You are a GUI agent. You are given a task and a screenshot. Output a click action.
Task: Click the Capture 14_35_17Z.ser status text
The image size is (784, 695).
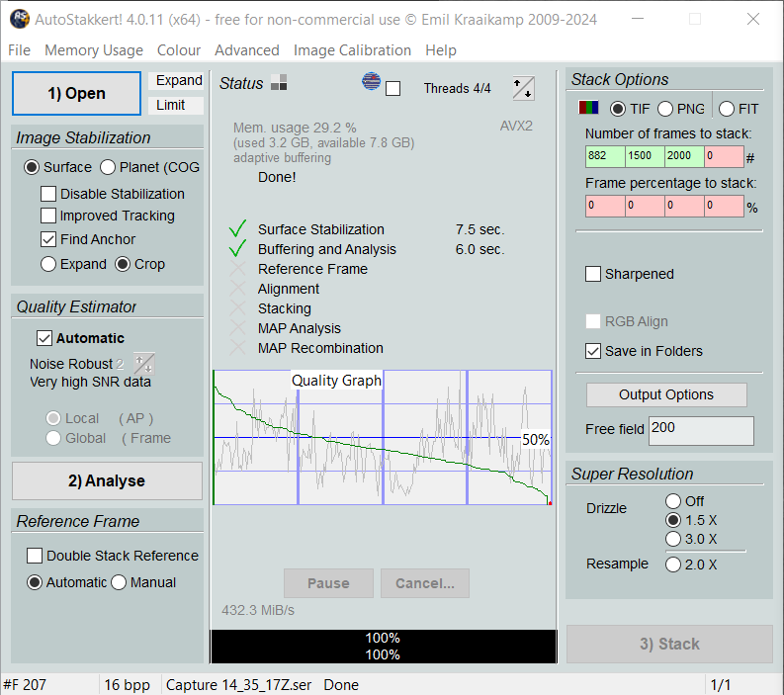pos(238,684)
